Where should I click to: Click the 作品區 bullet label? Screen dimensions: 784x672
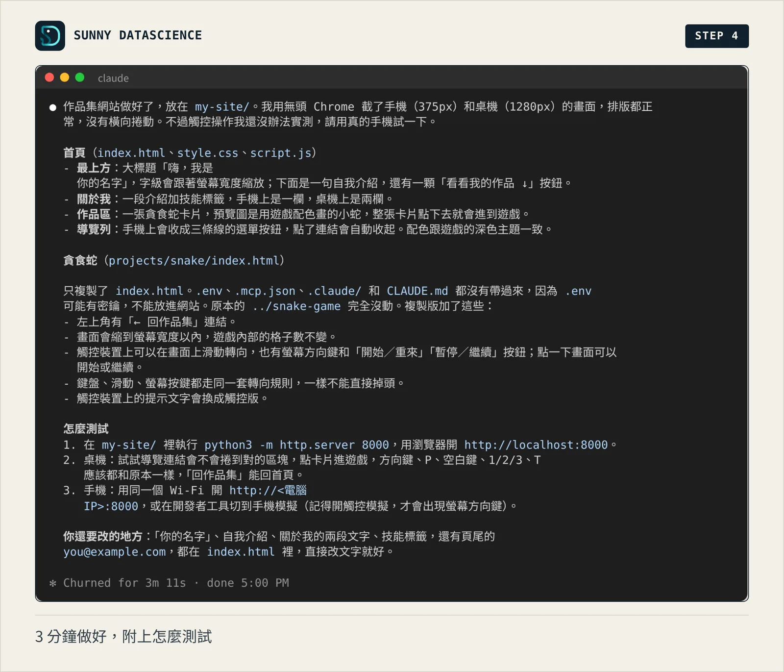(x=94, y=214)
